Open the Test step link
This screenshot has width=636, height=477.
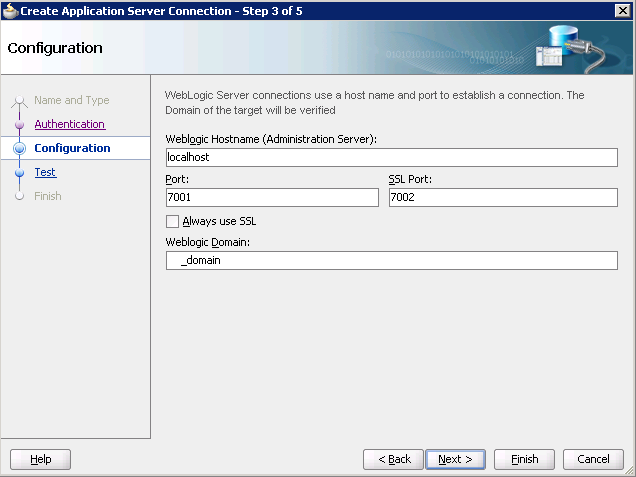[x=45, y=172]
